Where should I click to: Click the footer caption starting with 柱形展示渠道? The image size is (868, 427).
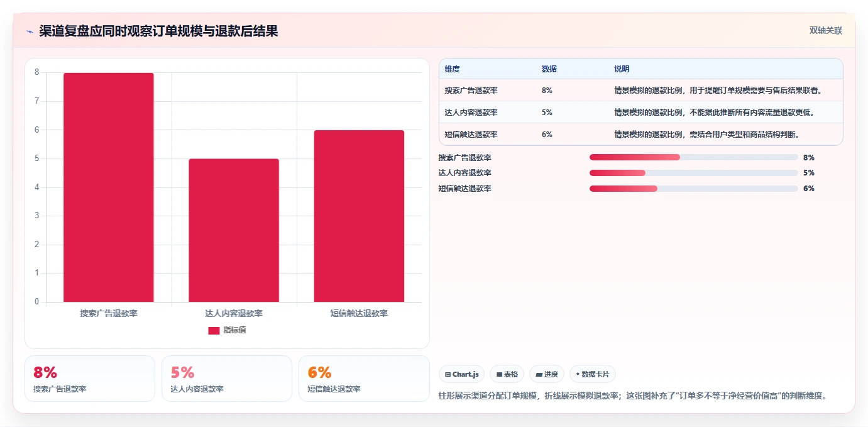pos(633,396)
